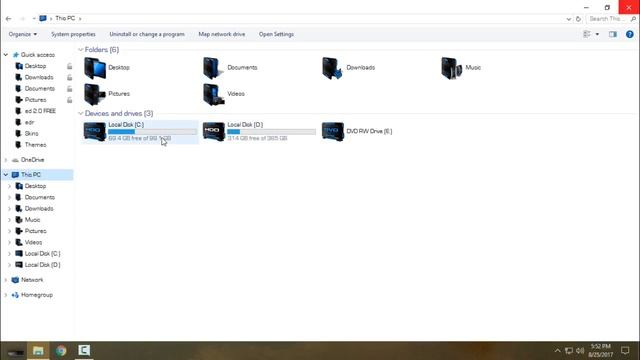Click the taskbar clock and date
Screen dimensions: 640x360
click(600, 351)
